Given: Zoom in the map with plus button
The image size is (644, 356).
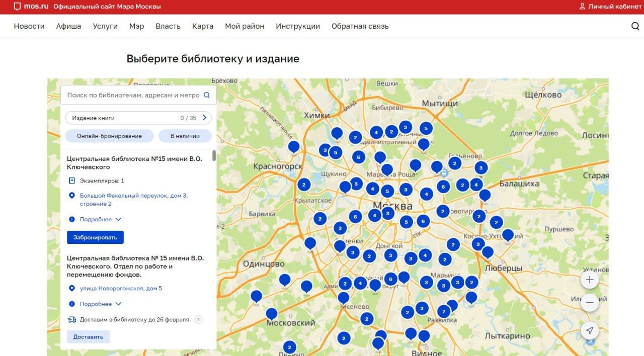Looking at the screenshot, I should point(589,280).
